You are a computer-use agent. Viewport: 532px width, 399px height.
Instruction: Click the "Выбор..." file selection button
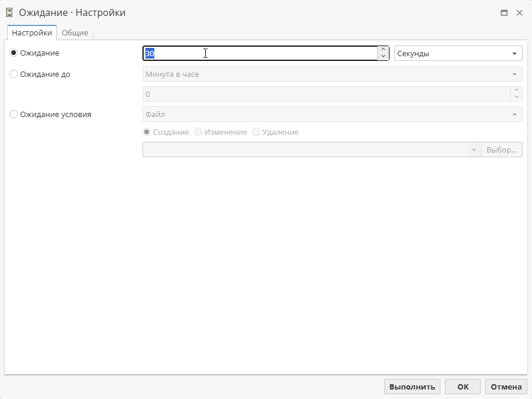[502, 149]
